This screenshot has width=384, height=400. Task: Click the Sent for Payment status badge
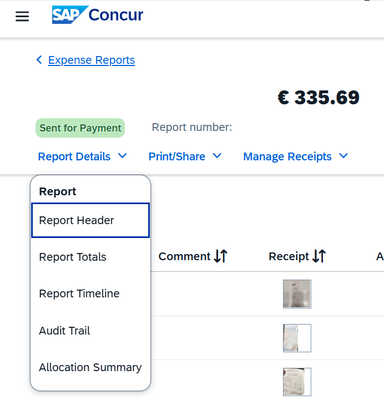pos(80,128)
